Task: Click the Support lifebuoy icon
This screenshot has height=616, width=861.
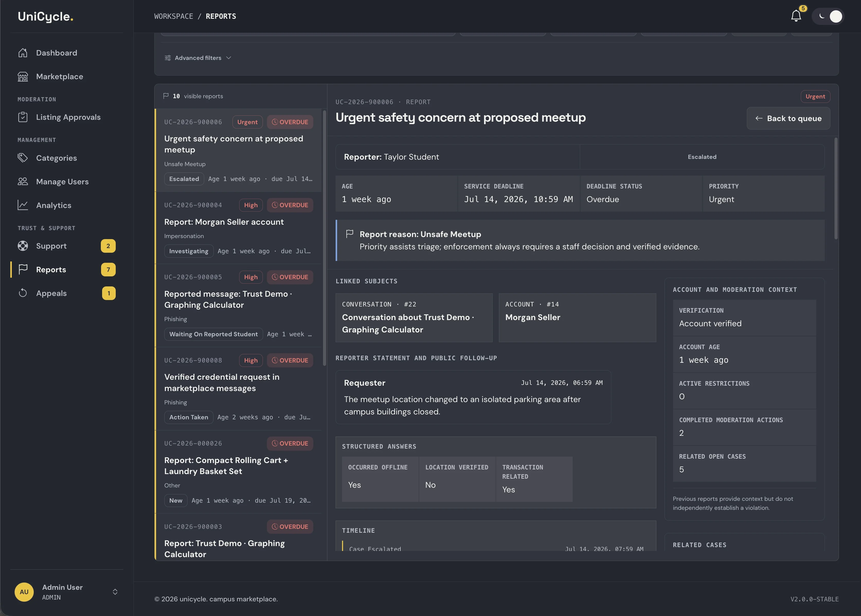Action: [x=23, y=246]
